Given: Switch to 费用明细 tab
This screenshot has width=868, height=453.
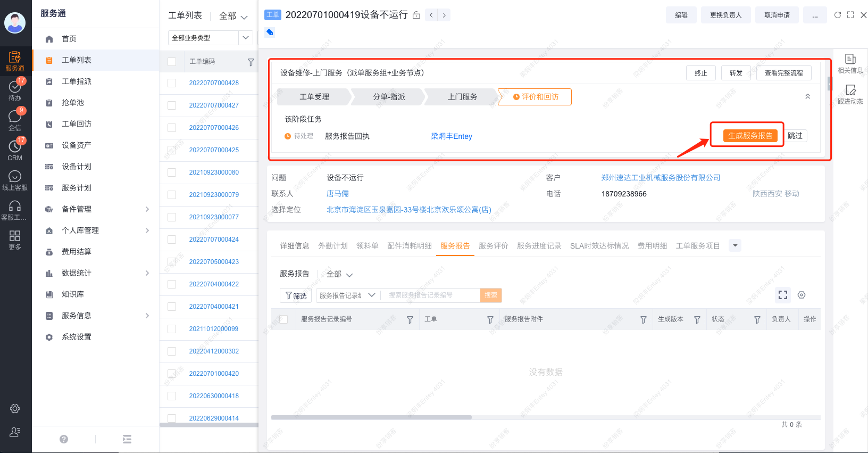Looking at the screenshot, I should pyautogui.click(x=652, y=245).
